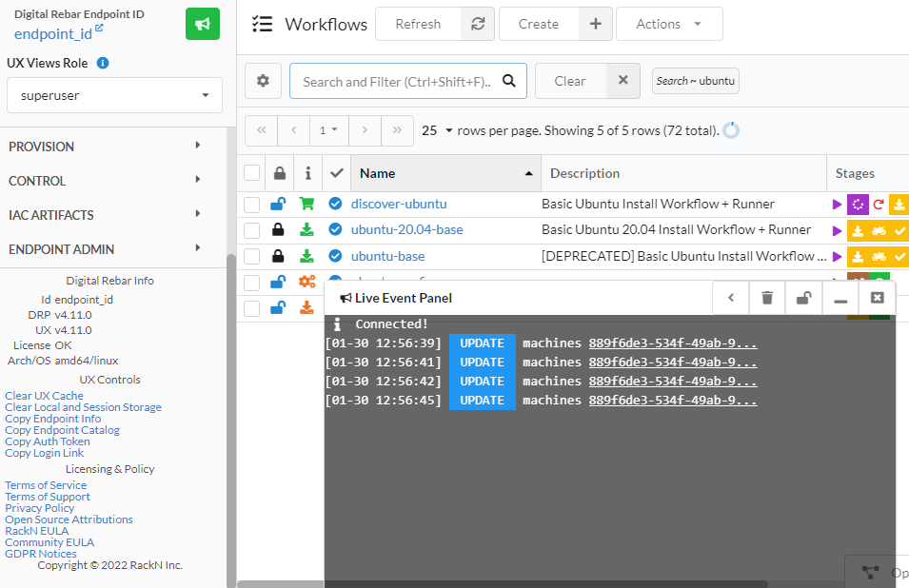Open the ubuntu-20.04-base workflow link
Viewport: 909px width, 588px height.
tap(406, 229)
